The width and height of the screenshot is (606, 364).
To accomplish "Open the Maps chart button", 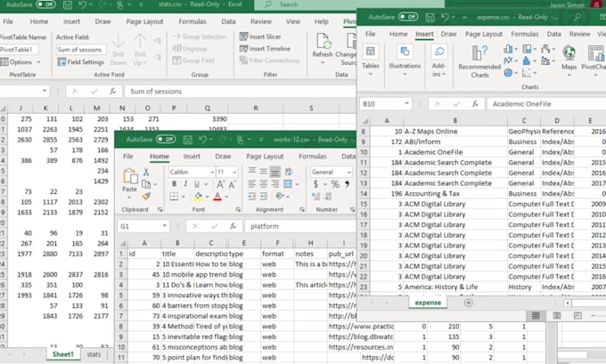I will click(x=569, y=60).
